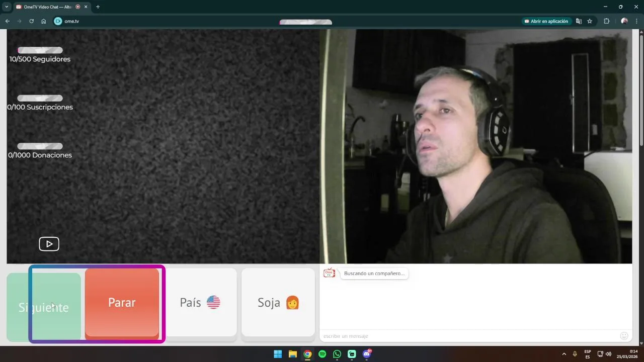Click the '10/500 Seguidores' text
Viewport: 644px width, 362px height.
[x=40, y=59]
